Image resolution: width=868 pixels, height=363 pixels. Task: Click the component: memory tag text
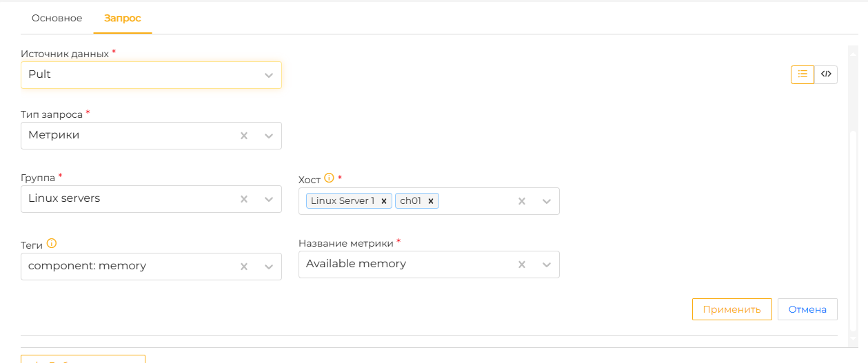pos(87,266)
